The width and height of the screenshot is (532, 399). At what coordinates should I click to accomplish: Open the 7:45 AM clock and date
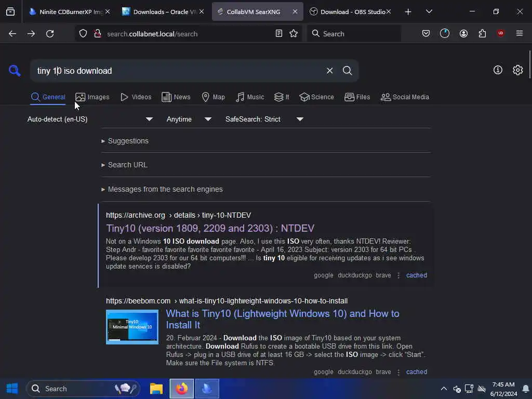pos(503,389)
